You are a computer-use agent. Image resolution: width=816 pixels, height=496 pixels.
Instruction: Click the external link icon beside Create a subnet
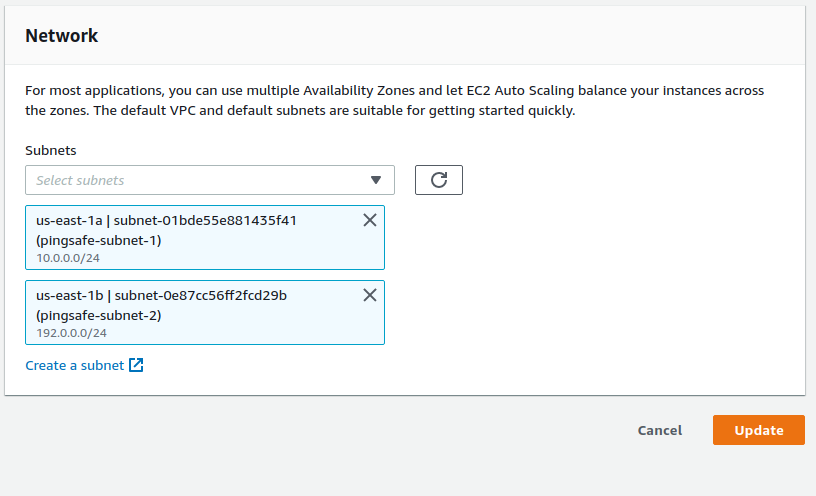pos(137,366)
